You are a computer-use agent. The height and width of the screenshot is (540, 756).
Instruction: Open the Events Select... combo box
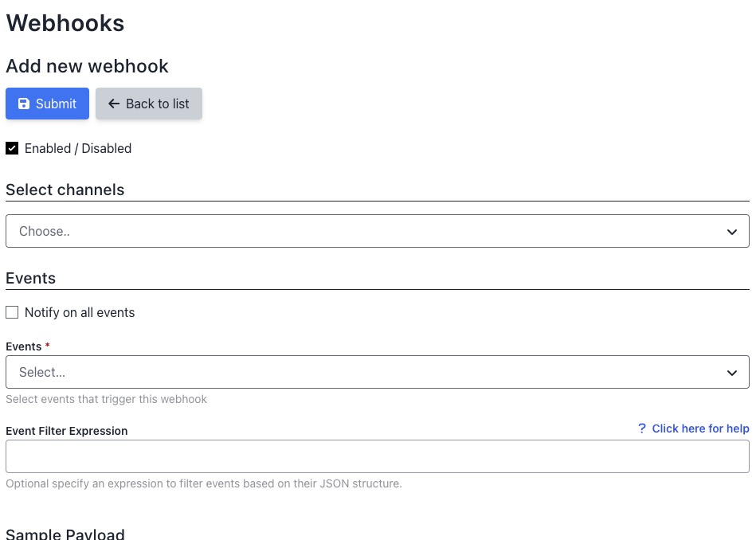378,372
